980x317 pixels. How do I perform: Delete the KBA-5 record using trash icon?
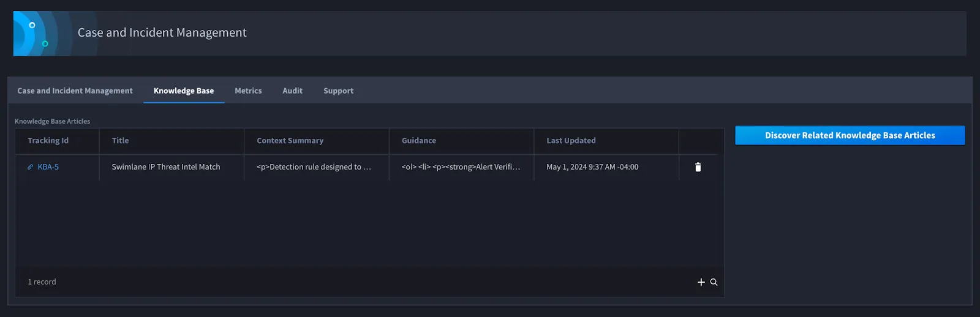click(698, 167)
